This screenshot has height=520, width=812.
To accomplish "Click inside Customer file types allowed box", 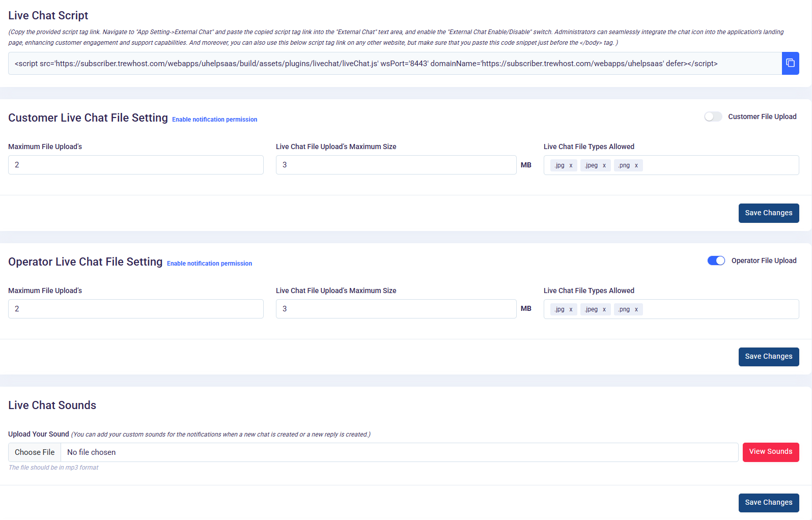I will coord(718,165).
